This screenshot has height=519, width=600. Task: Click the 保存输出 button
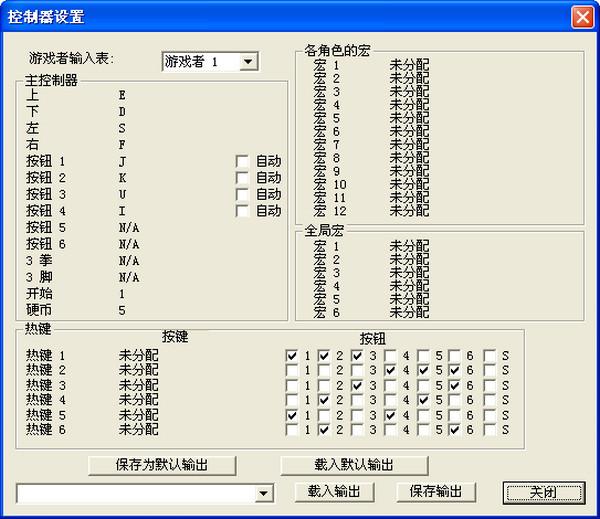[436, 491]
